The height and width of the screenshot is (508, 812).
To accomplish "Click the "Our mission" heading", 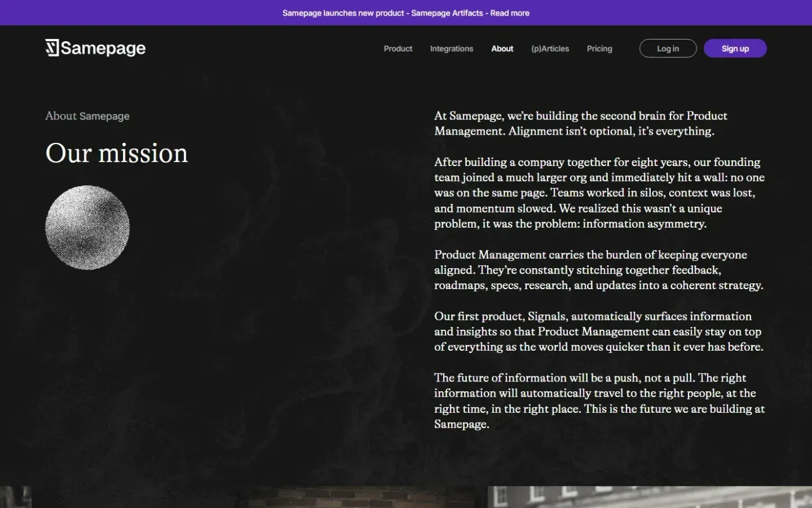I will click(x=117, y=153).
